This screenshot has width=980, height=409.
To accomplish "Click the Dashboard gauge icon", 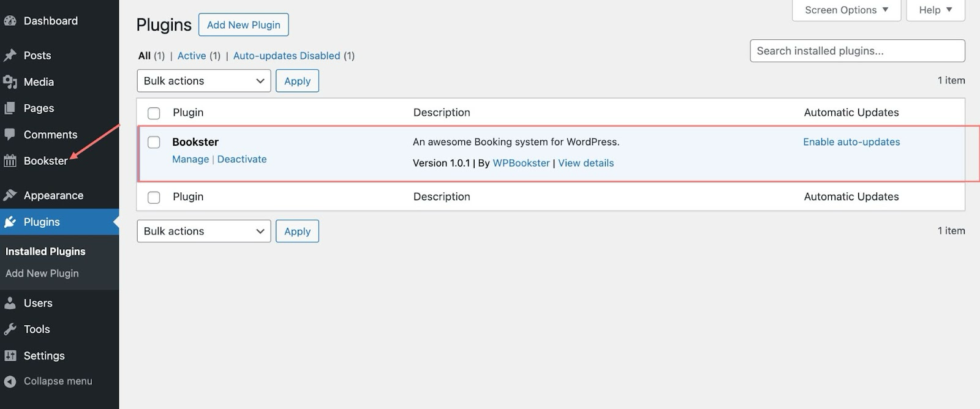I will coord(10,21).
